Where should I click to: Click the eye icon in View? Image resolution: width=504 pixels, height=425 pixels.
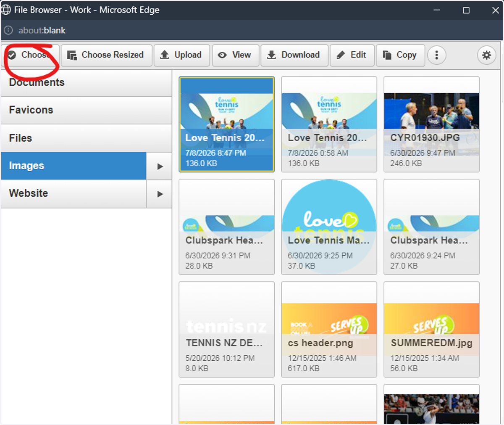[x=222, y=55]
